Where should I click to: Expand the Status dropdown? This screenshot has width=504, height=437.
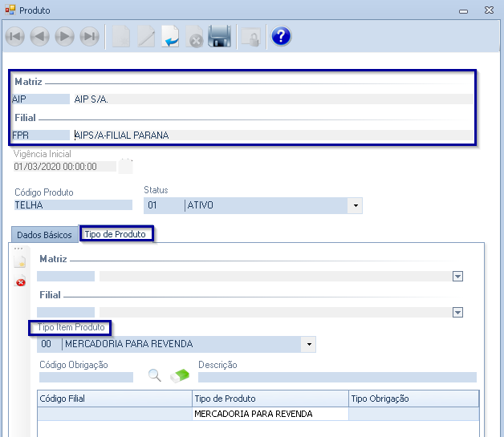tap(355, 206)
